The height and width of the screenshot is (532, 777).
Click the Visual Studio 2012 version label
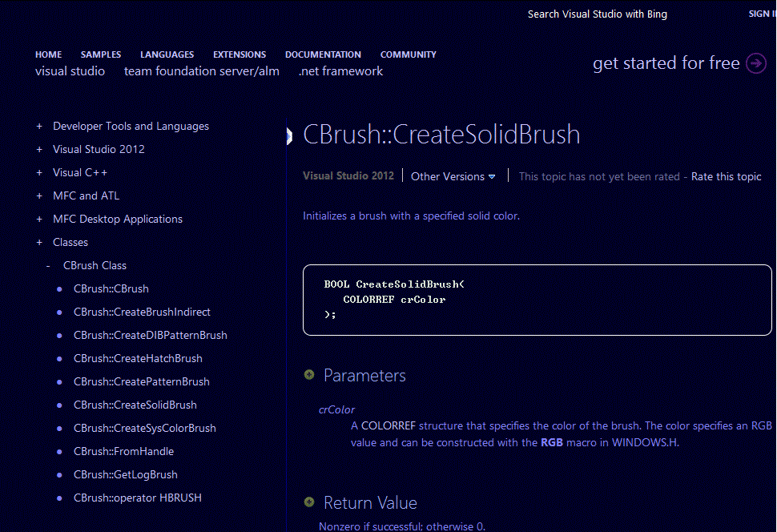tap(348, 176)
